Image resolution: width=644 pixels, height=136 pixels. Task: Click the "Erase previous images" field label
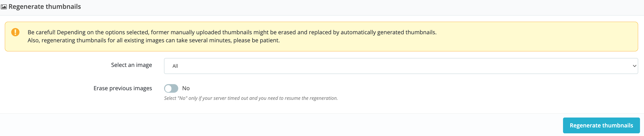coord(123,88)
